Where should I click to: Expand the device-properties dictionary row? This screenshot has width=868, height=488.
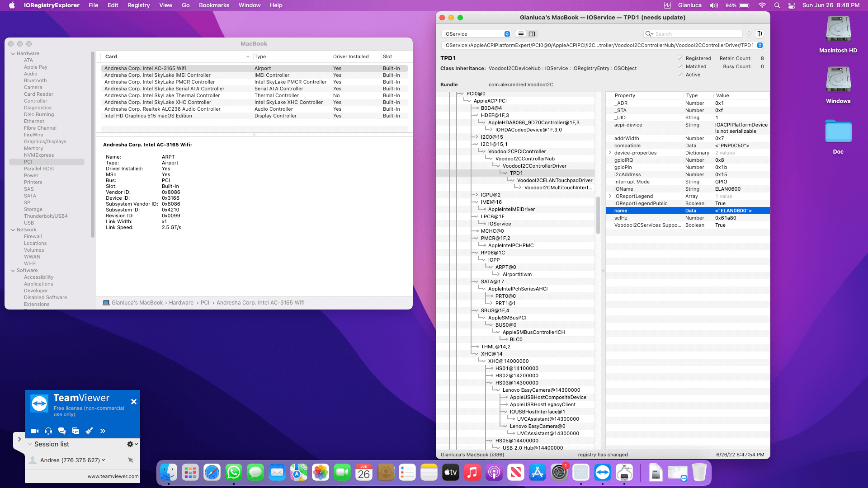tap(610, 153)
